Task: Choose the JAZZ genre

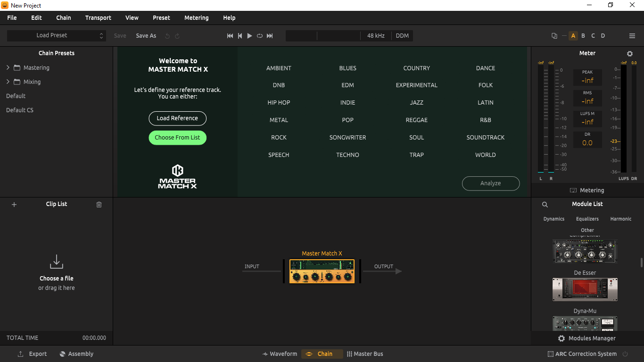Action: click(417, 103)
